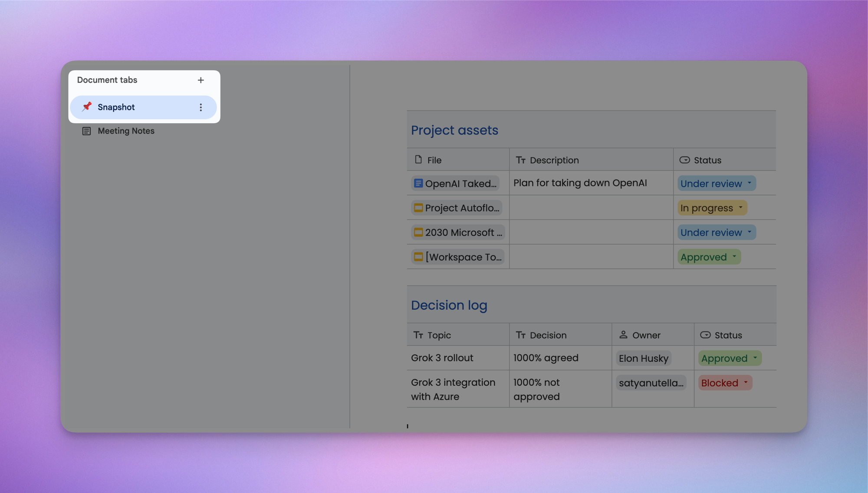The image size is (868, 493).
Task: Click 'Grok 3 integration with Azure' cell
Action: click(458, 389)
